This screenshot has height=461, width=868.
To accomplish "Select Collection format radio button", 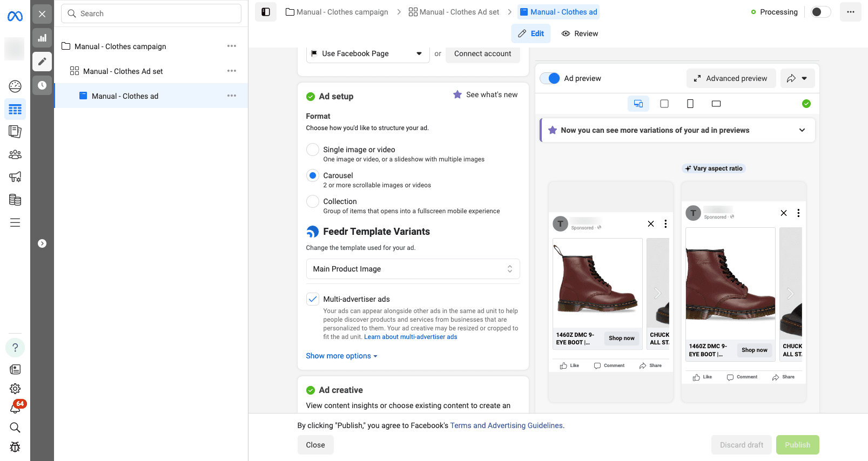I will (x=313, y=201).
